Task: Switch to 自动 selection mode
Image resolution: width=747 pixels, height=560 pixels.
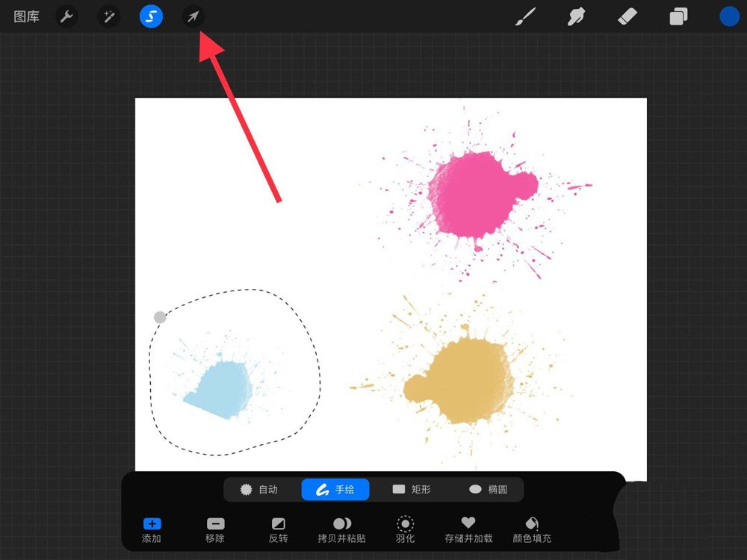Action: pyautogui.click(x=259, y=490)
